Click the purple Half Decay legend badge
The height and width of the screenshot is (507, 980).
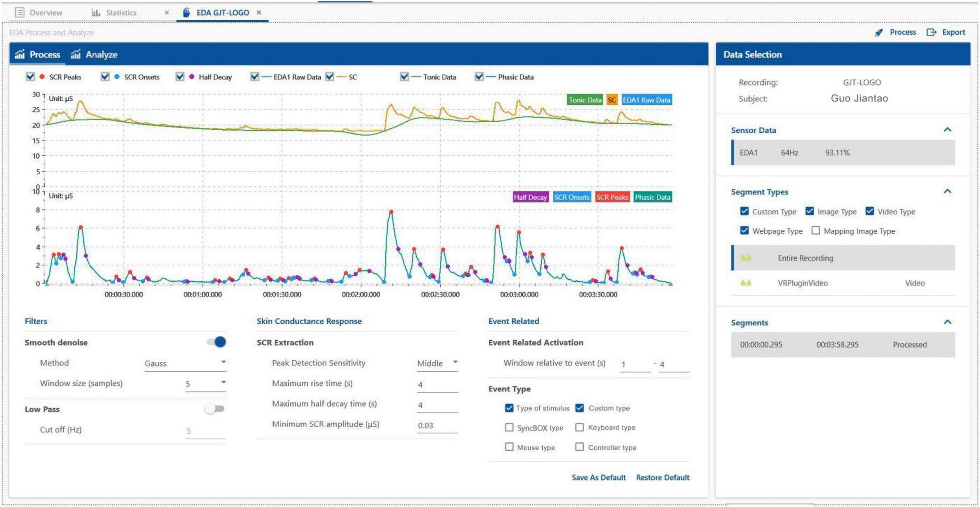[530, 197]
